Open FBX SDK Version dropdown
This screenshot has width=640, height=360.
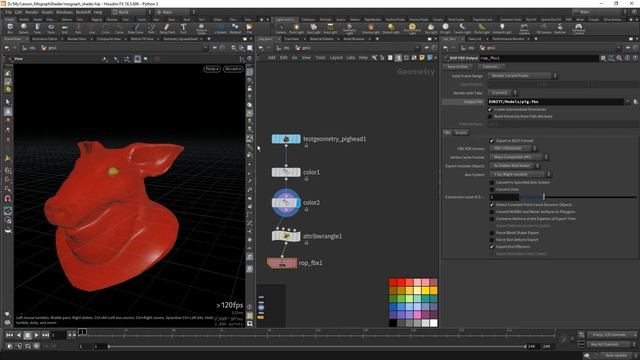click(x=513, y=148)
